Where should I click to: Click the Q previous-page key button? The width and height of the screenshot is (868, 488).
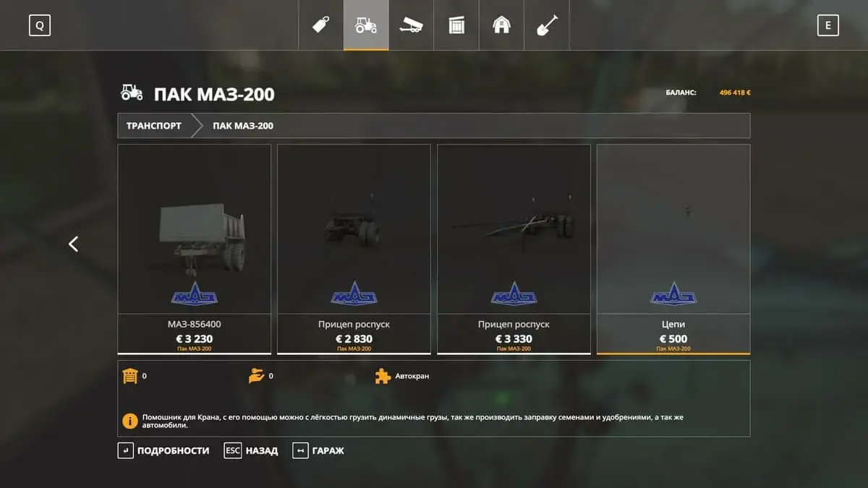coord(40,26)
